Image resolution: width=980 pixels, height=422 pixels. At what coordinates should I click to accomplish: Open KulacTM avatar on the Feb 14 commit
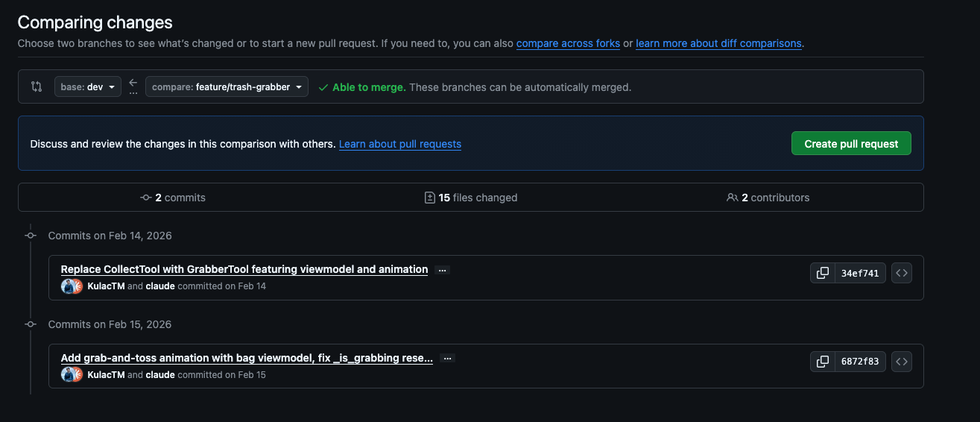coord(69,286)
